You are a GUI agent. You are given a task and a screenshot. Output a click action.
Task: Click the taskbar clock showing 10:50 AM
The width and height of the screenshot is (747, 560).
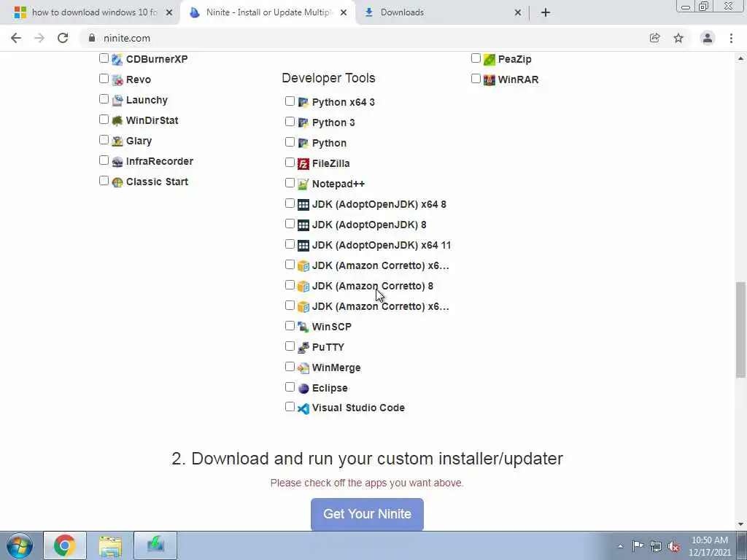tap(709, 546)
